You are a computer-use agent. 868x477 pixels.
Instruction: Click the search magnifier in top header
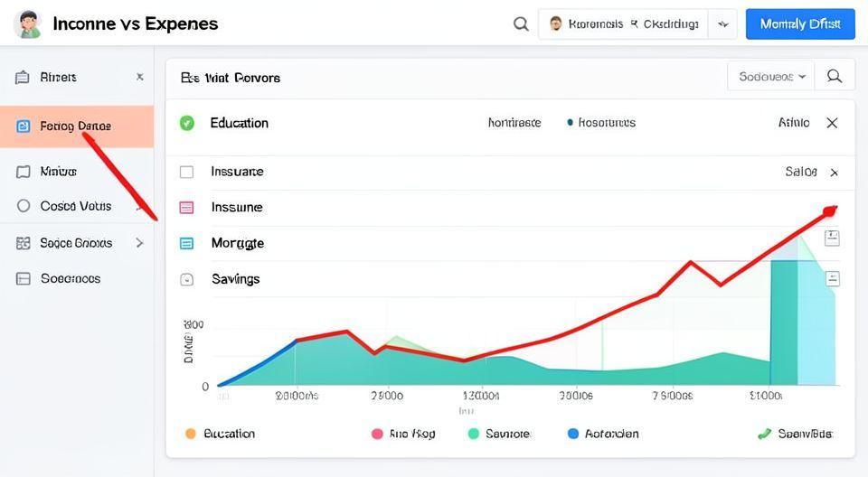click(521, 24)
